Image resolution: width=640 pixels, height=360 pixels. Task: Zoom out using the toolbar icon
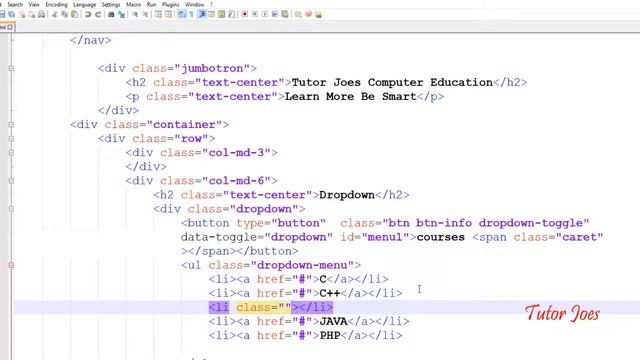[x=145, y=14]
